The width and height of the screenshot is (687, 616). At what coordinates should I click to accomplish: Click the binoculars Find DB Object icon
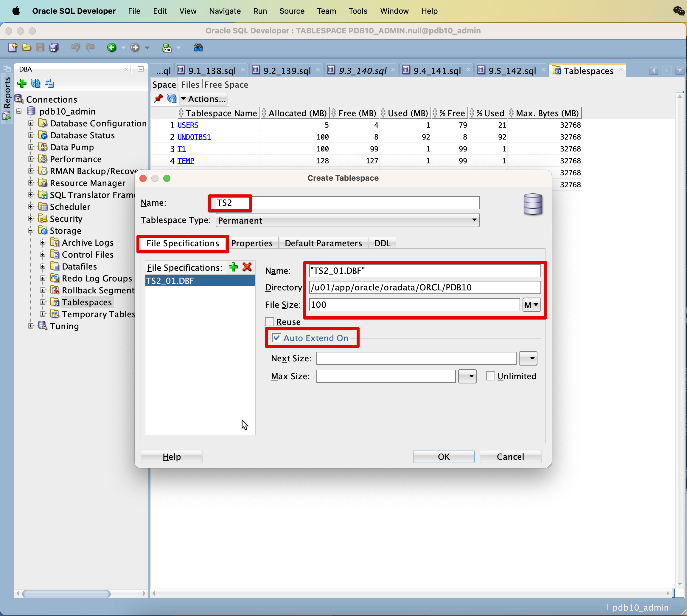198,48
